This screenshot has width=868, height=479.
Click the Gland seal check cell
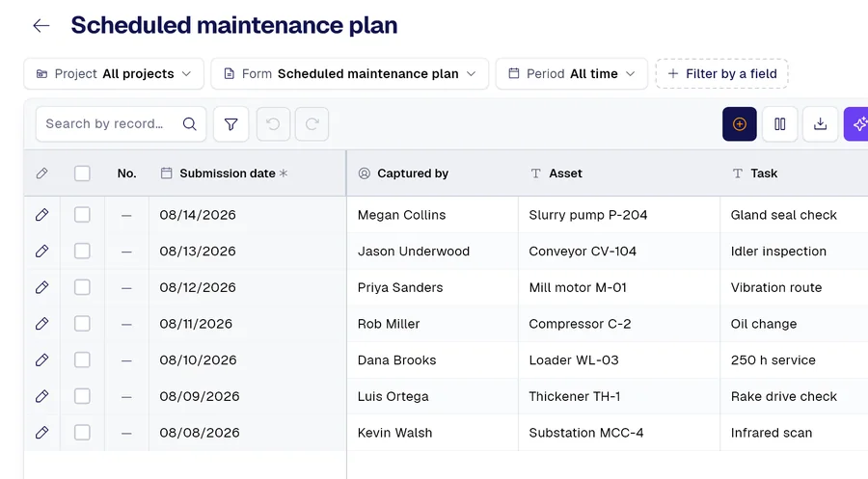(794, 215)
